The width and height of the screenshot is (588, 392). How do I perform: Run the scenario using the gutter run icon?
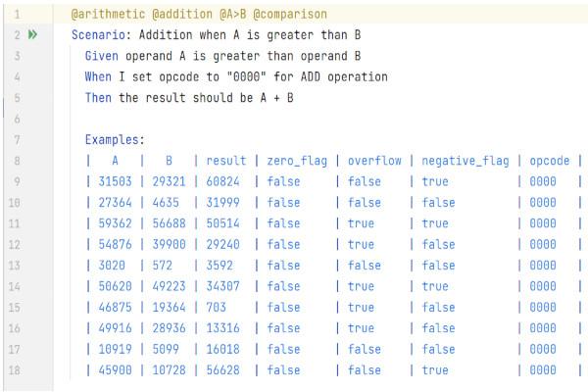[31, 35]
